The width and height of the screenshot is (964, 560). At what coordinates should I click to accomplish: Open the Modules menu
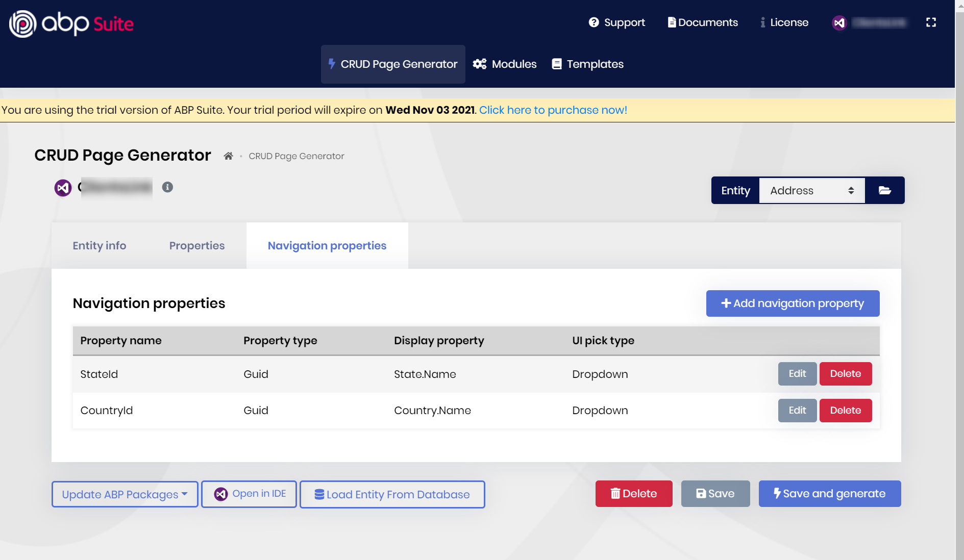coord(505,64)
